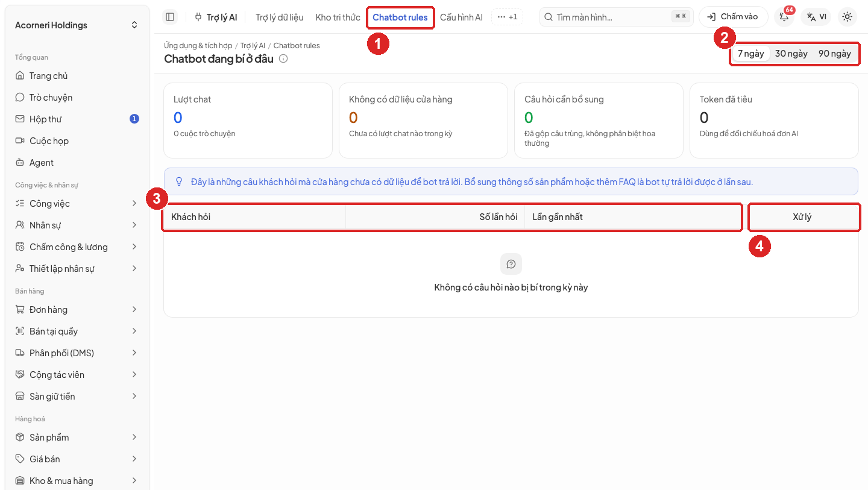Select the 7 ngày time range
Viewport: 868px width, 490px height.
coord(751,54)
